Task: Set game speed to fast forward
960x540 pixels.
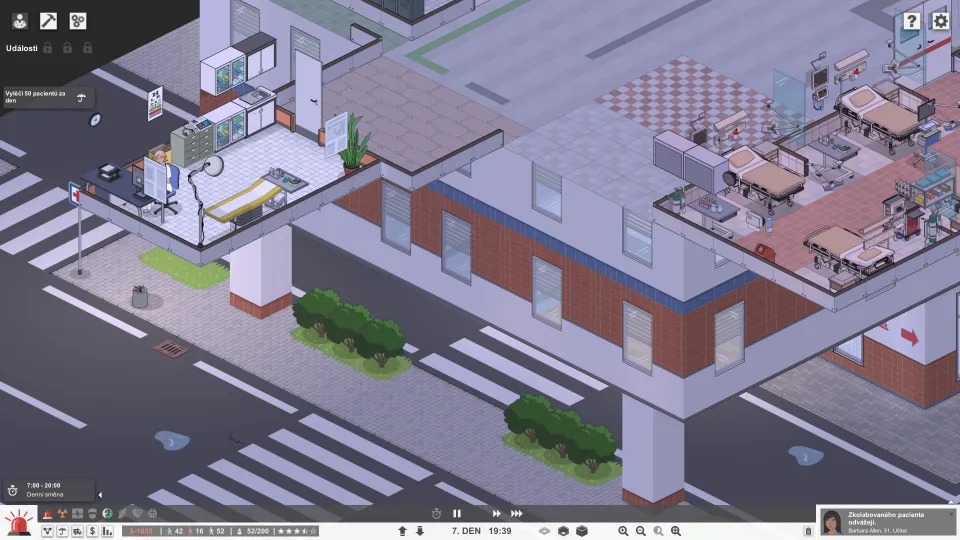Action: [x=497, y=514]
